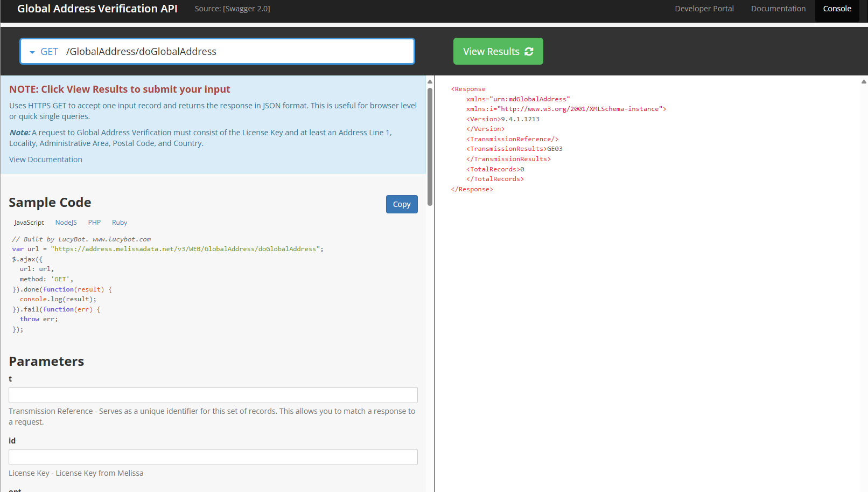Click the License Key description text
868x492 pixels.
pyautogui.click(x=76, y=473)
